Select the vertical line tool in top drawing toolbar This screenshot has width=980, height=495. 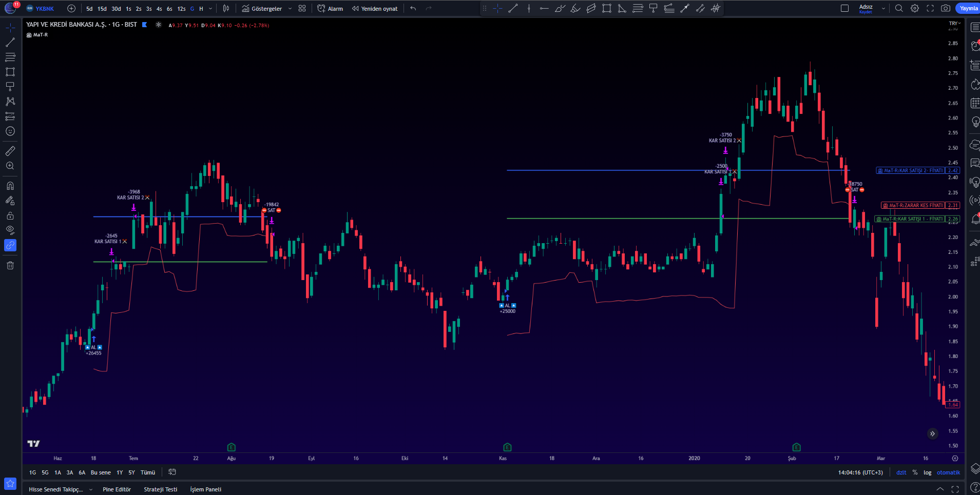coord(529,8)
